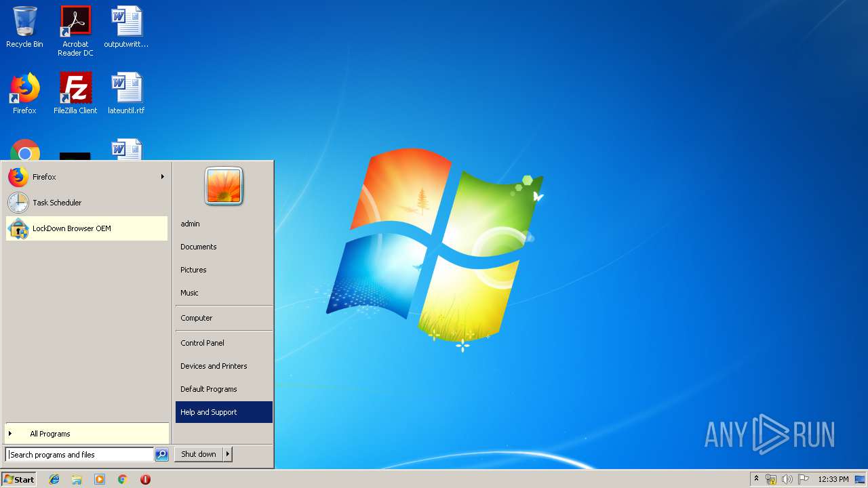868x488 pixels.
Task: Open Task Scheduler from the Start menu
Action: click(86, 203)
